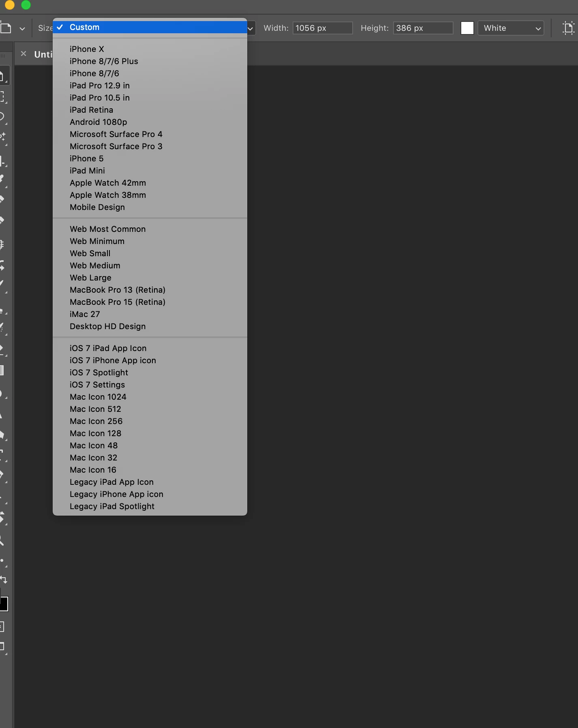Choose the iOS 7 Spotlight preset
Image resolution: width=578 pixels, height=728 pixels.
150,373
